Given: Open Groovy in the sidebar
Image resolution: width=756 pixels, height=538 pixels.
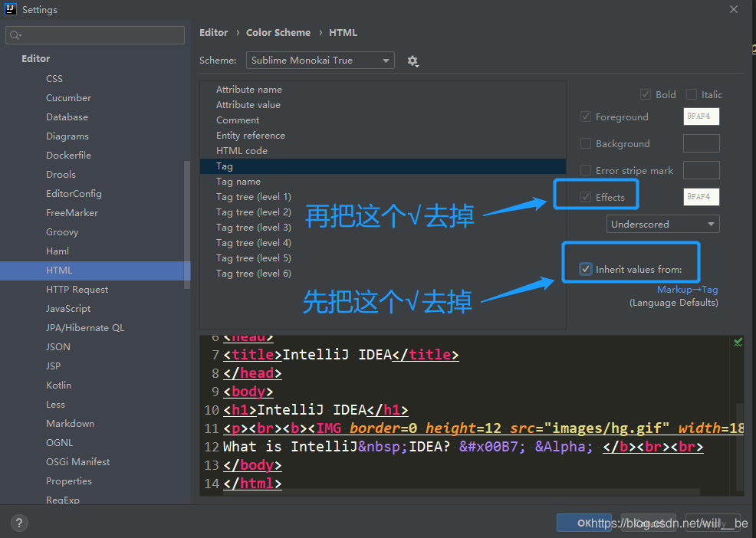Looking at the screenshot, I should point(62,232).
